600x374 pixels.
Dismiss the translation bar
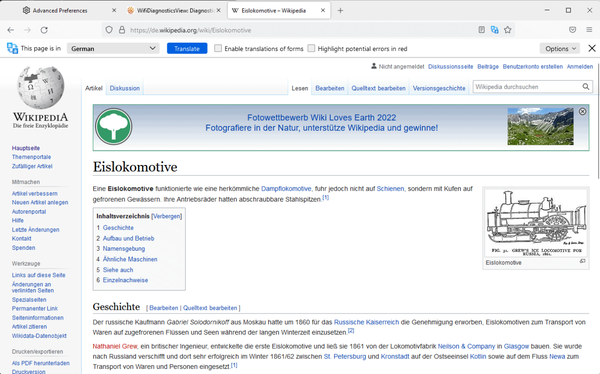592,48
